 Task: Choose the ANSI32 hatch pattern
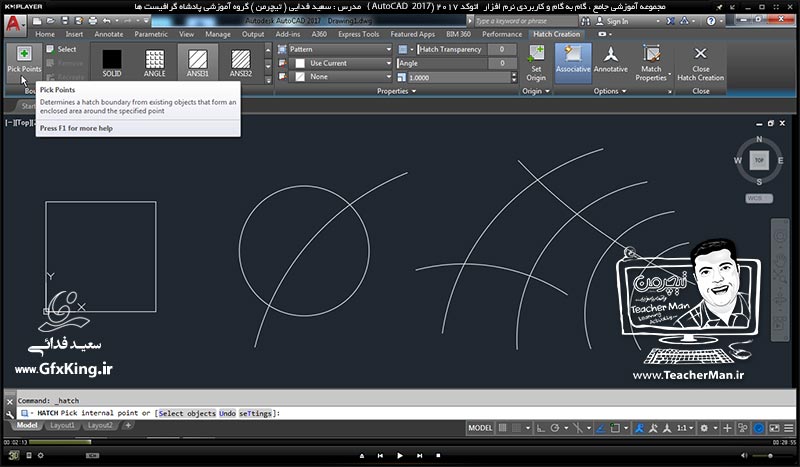click(x=240, y=62)
